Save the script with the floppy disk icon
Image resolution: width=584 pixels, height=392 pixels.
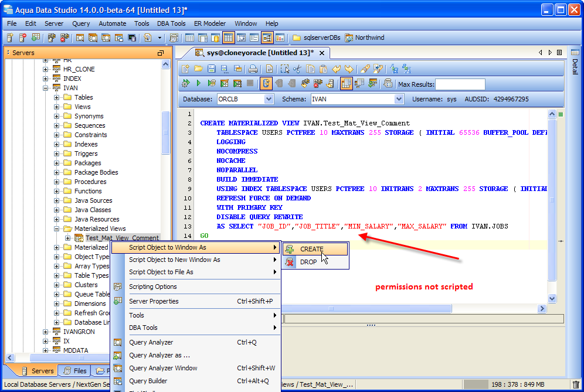(x=212, y=69)
